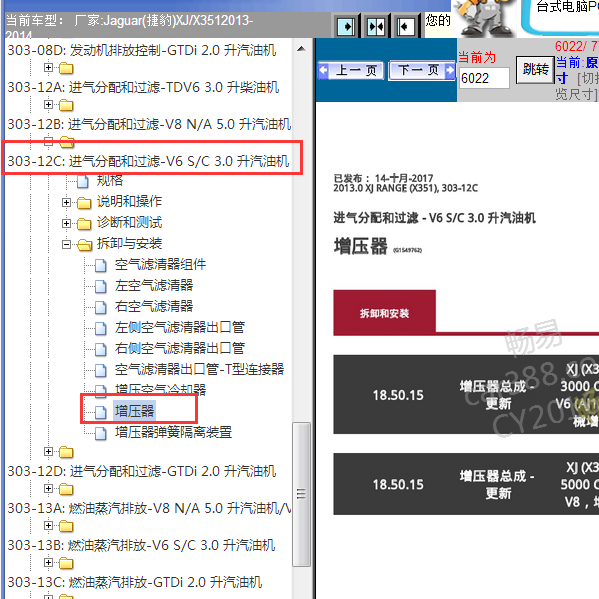Click folder icon under 303-12A heading

66,105
